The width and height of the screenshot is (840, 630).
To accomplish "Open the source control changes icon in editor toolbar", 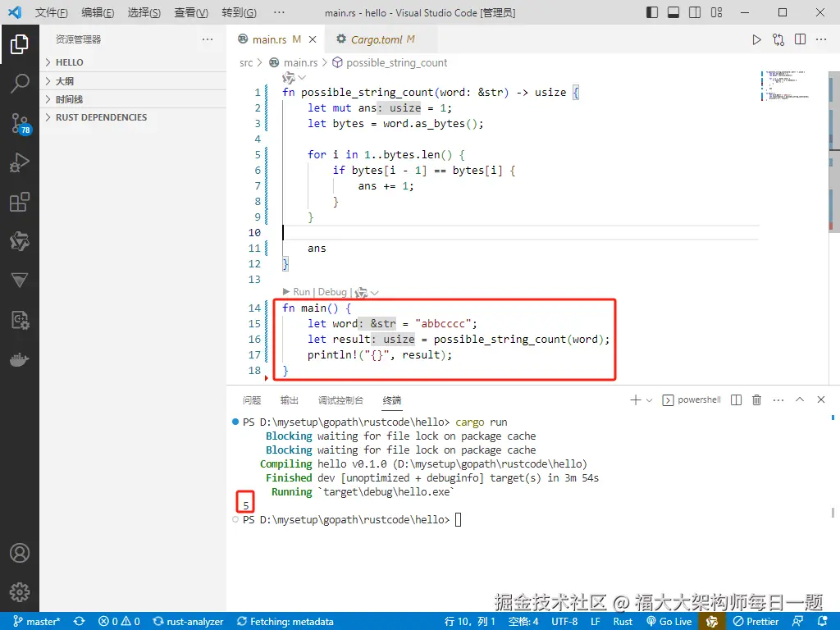I will 778,39.
